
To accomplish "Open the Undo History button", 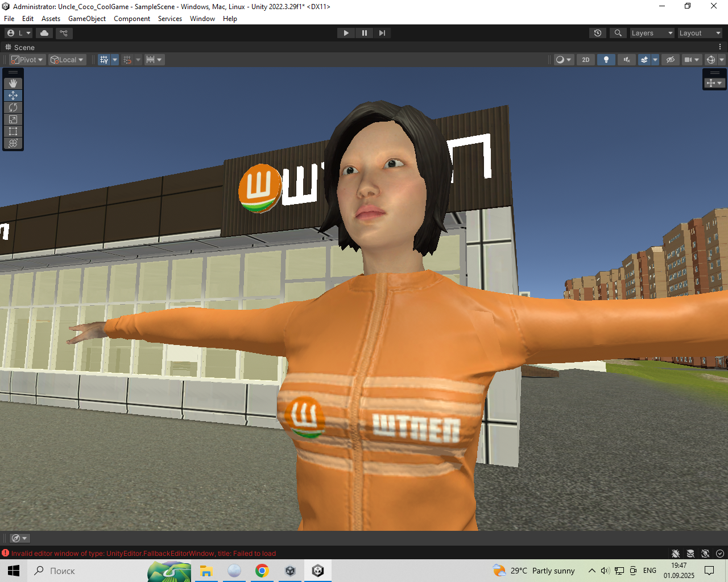I will 598,33.
